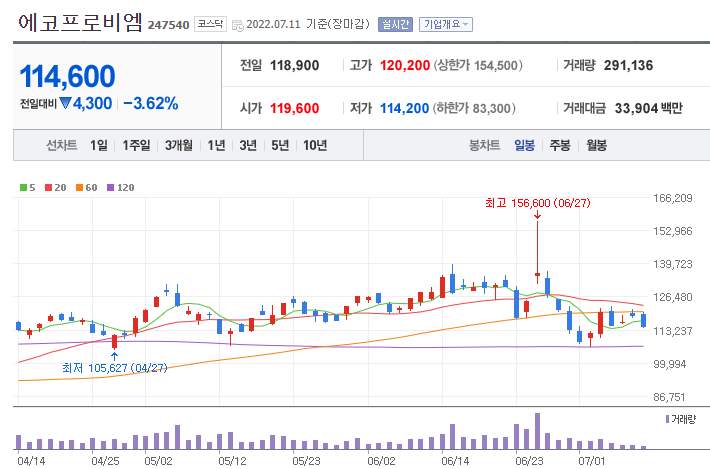Click the 코스닥 market badge
710x469 pixels.
tap(210, 24)
